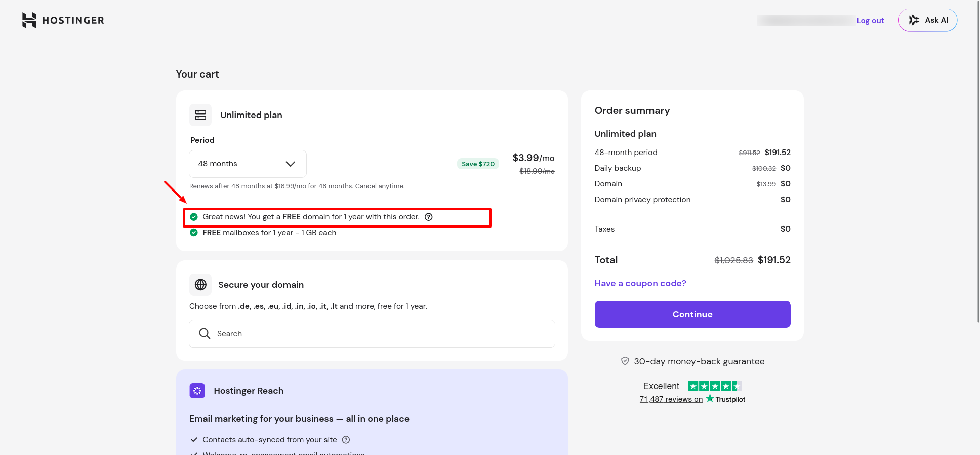Screen dimensions: 980x455
Task: Click the Trustpilot logo
Action: point(725,399)
